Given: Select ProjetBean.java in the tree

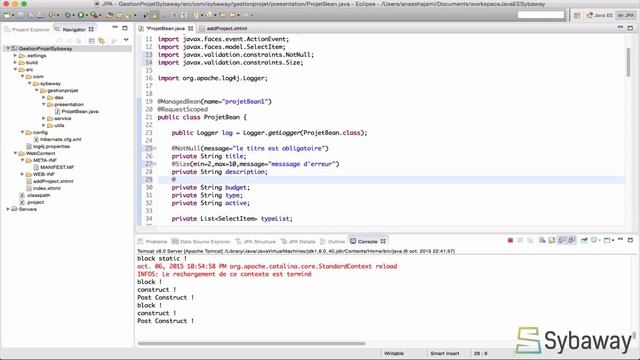Looking at the screenshot, I should [77, 111].
